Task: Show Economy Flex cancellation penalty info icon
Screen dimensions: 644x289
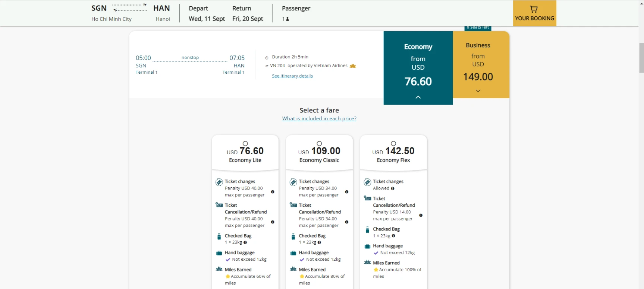Action: [x=421, y=215]
